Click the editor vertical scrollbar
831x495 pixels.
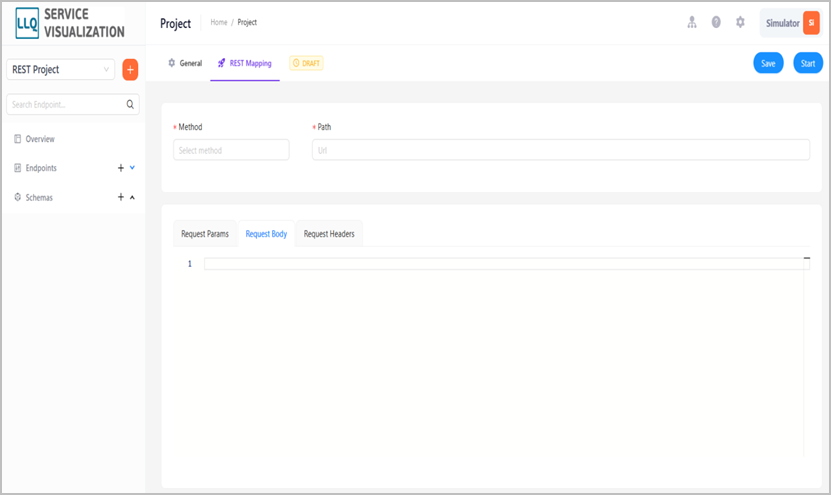coord(807,356)
